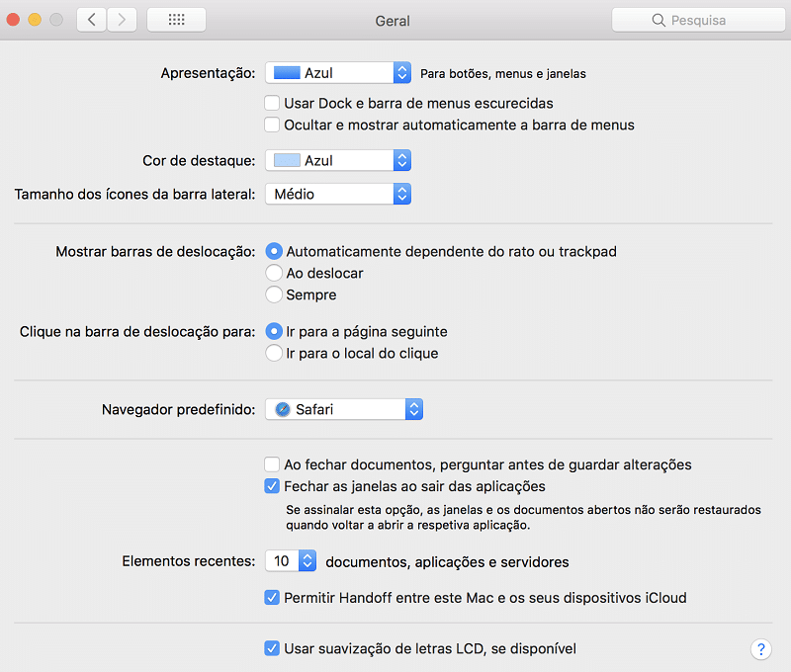
Task: Choose Ir para o local do clique
Action: point(274,353)
